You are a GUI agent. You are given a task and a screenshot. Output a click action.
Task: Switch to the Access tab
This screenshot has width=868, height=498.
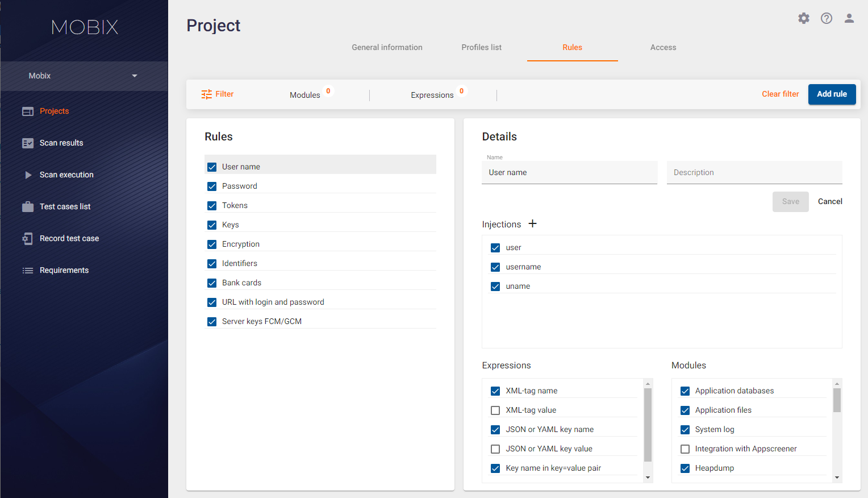click(663, 47)
